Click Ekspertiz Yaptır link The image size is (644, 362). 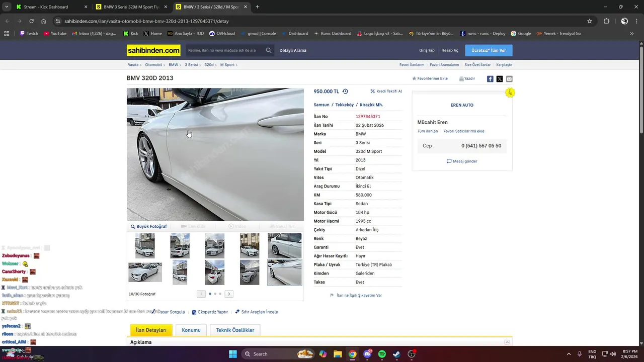[x=210, y=312]
